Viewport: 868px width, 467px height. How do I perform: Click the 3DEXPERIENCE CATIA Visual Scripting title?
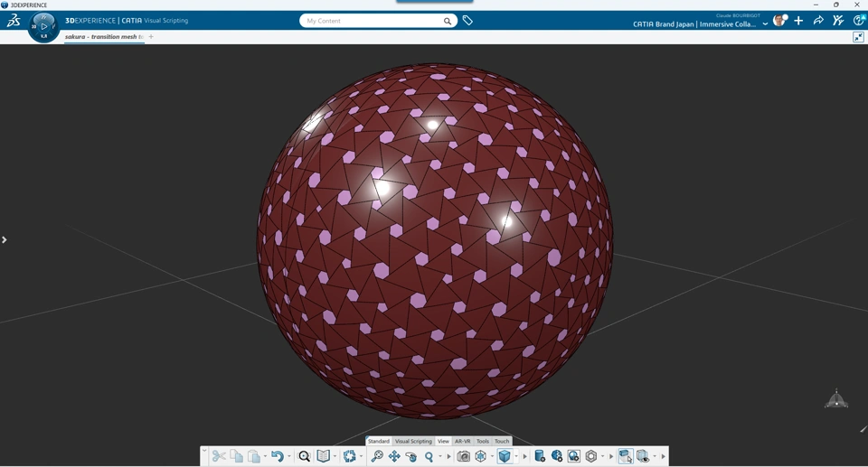(127, 21)
